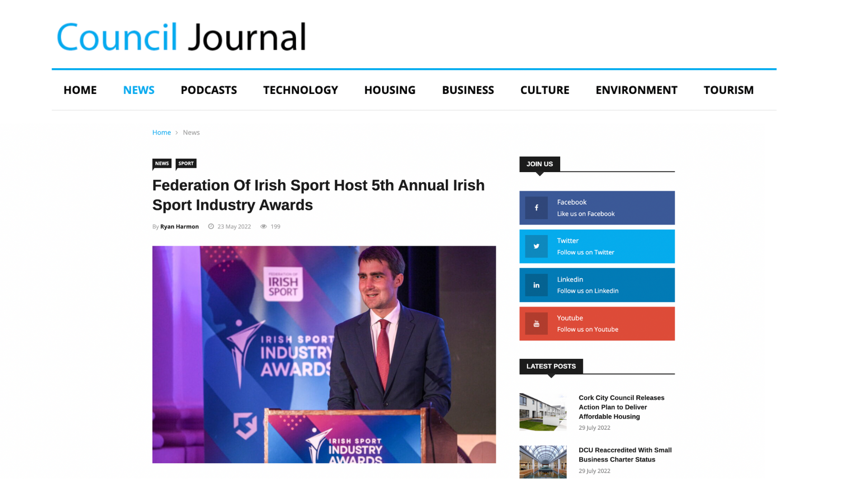Open the HOUSING menu item
The width and height of the screenshot is (868, 488).
click(390, 90)
